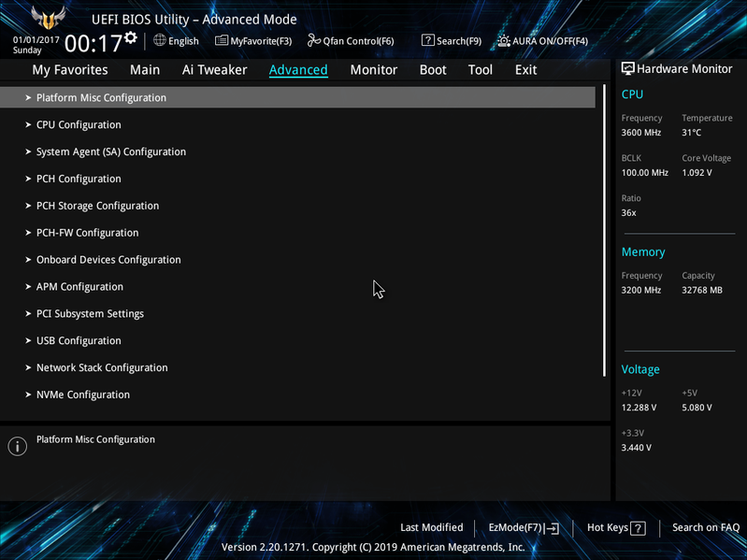747x560 pixels.
Task: Click the Hot Keys question mark icon
Action: pos(638,528)
